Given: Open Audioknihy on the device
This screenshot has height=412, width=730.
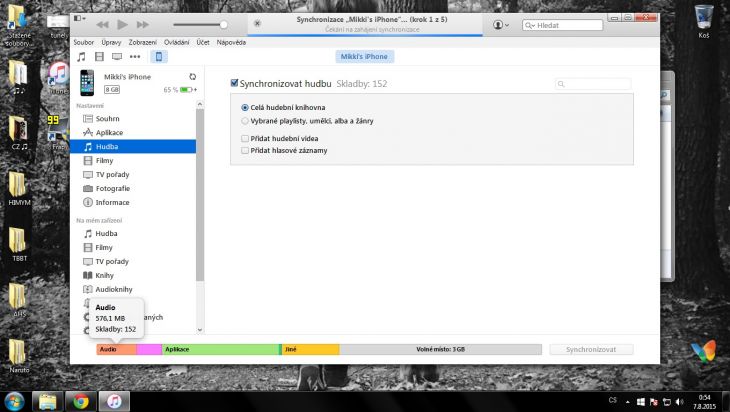Looking at the screenshot, I should click(114, 290).
